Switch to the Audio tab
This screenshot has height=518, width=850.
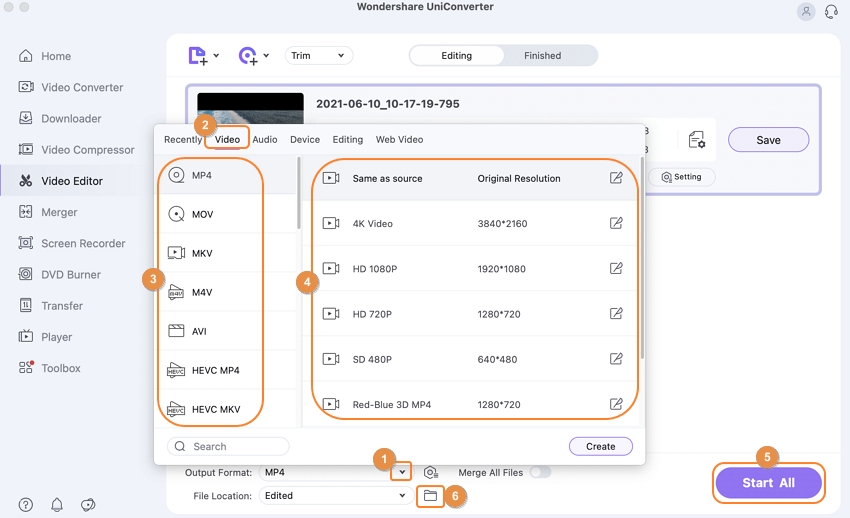coord(265,140)
